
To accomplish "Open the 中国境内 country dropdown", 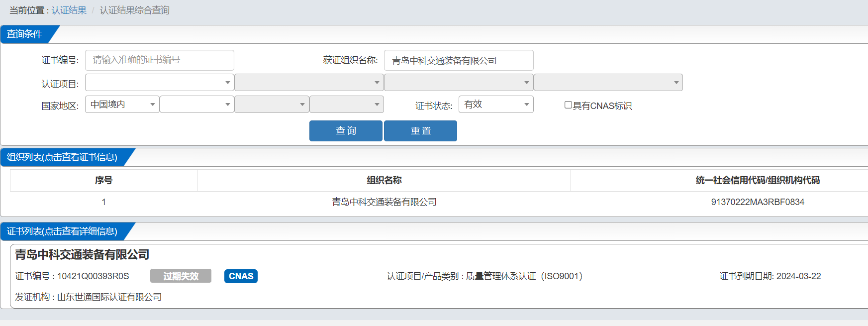I will pyautogui.click(x=122, y=105).
